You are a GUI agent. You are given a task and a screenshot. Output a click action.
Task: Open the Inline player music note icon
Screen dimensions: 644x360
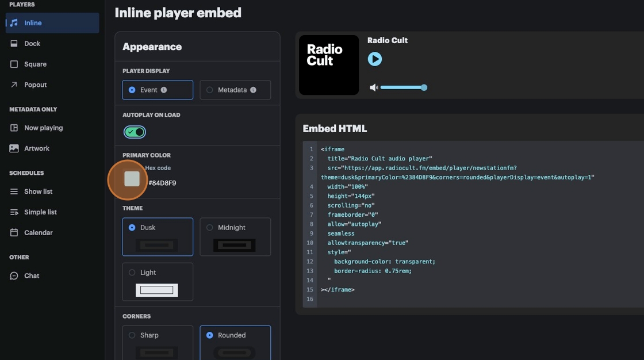(14, 23)
